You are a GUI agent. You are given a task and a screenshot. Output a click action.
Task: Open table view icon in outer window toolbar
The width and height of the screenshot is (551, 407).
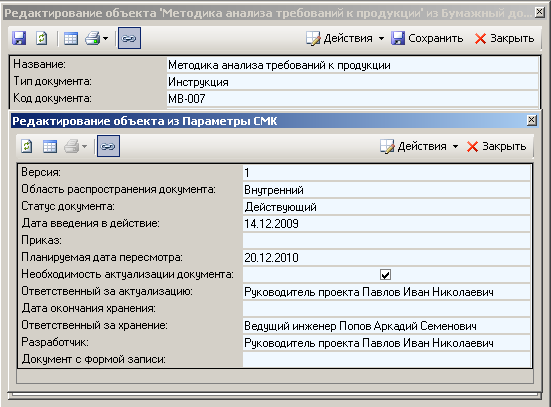(71, 38)
